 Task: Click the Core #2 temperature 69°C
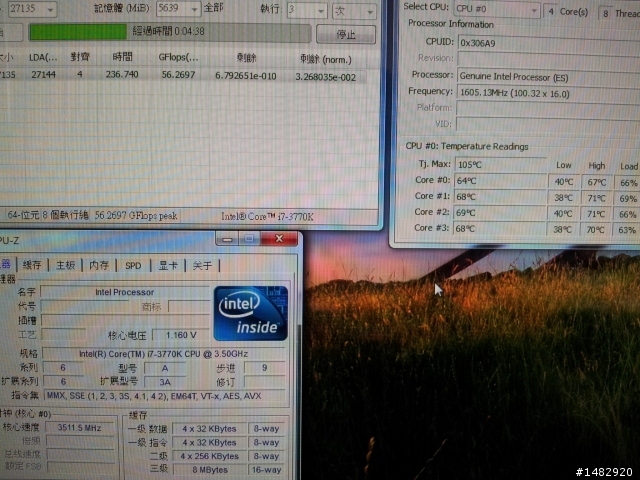click(x=500, y=213)
